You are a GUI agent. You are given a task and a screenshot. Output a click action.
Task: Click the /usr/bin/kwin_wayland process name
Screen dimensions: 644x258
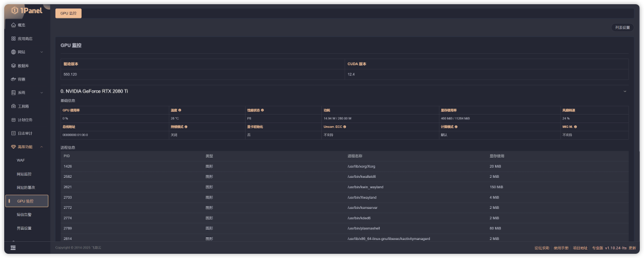(x=366, y=187)
